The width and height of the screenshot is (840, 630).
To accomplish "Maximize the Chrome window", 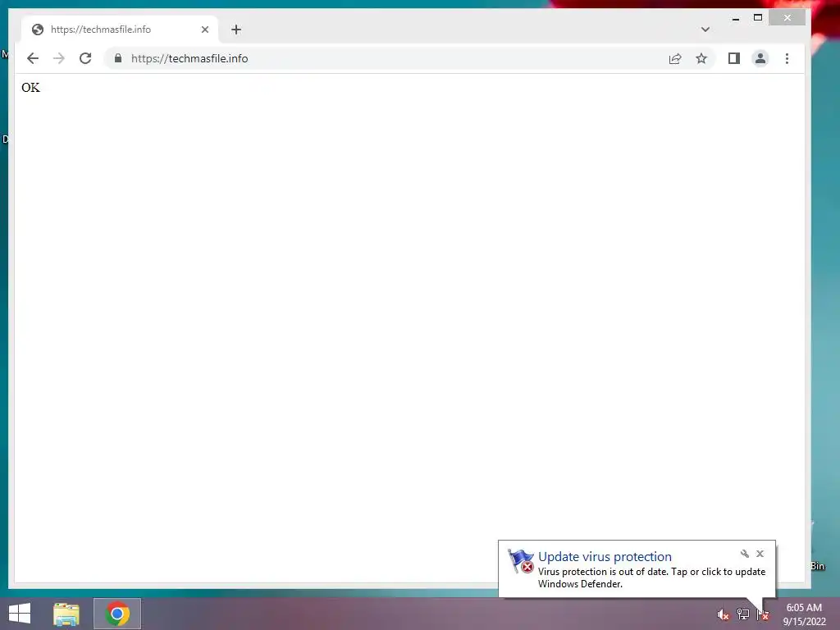I will tap(757, 18).
